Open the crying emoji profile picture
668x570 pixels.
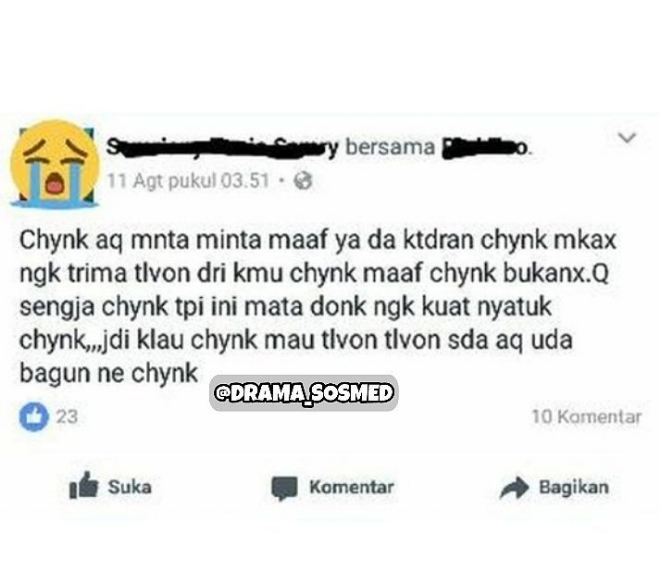[x=54, y=164]
